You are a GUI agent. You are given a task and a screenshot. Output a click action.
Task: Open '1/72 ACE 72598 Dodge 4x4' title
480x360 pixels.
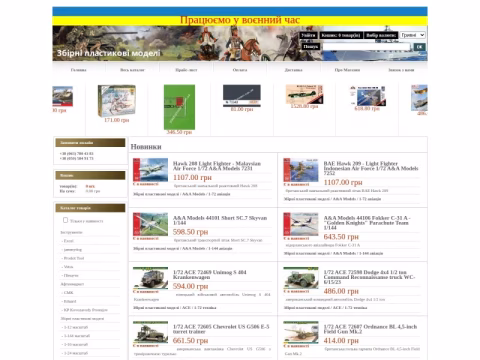pyautogui.click(x=369, y=277)
